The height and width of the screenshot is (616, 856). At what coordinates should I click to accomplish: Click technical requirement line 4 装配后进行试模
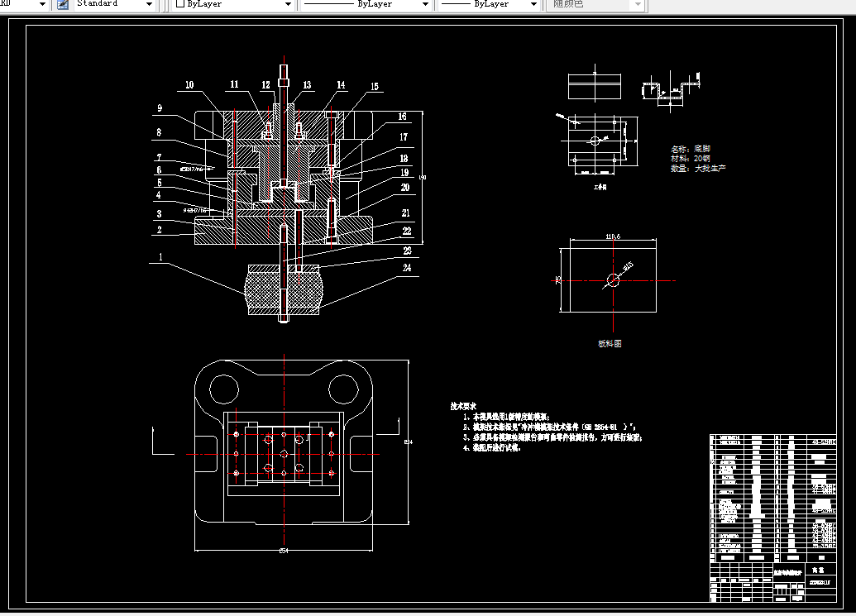tap(492, 447)
